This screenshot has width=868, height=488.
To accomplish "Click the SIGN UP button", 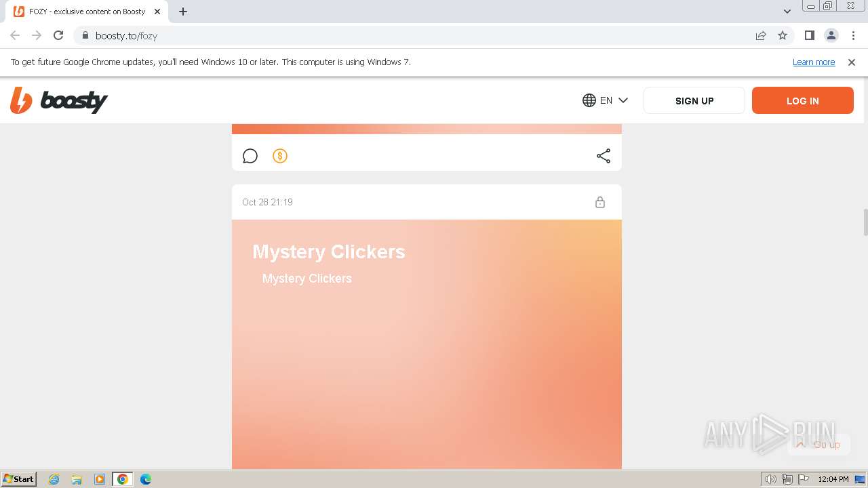I will coord(694,100).
